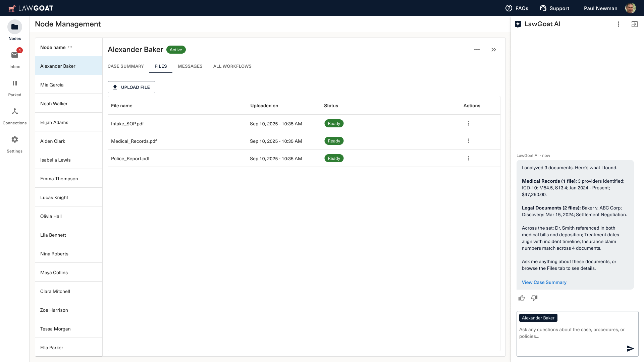Viewport: 644px width, 362px height.
Task: Switch to the Messages tab
Action: pyautogui.click(x=190, y=66)
